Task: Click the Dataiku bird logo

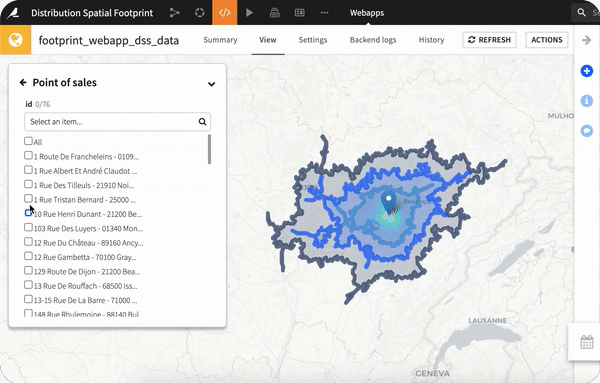Action: pyautogui.click(x=14, y=13)
